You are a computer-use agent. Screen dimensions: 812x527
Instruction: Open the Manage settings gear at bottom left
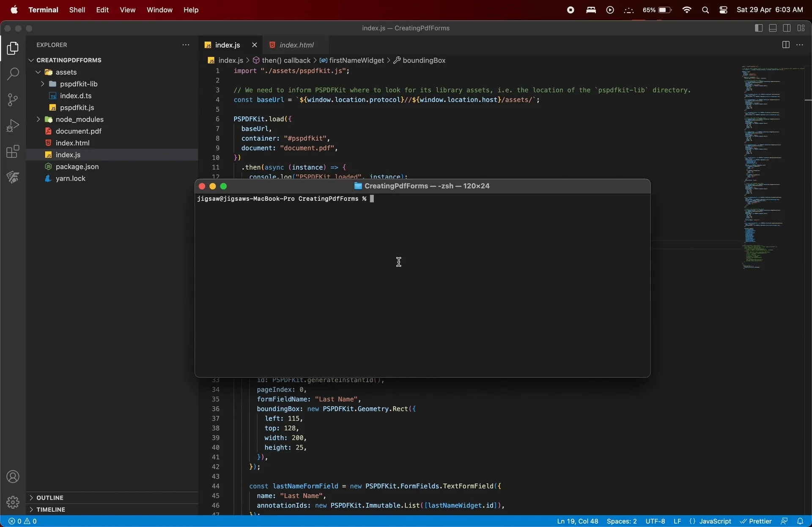13,502
